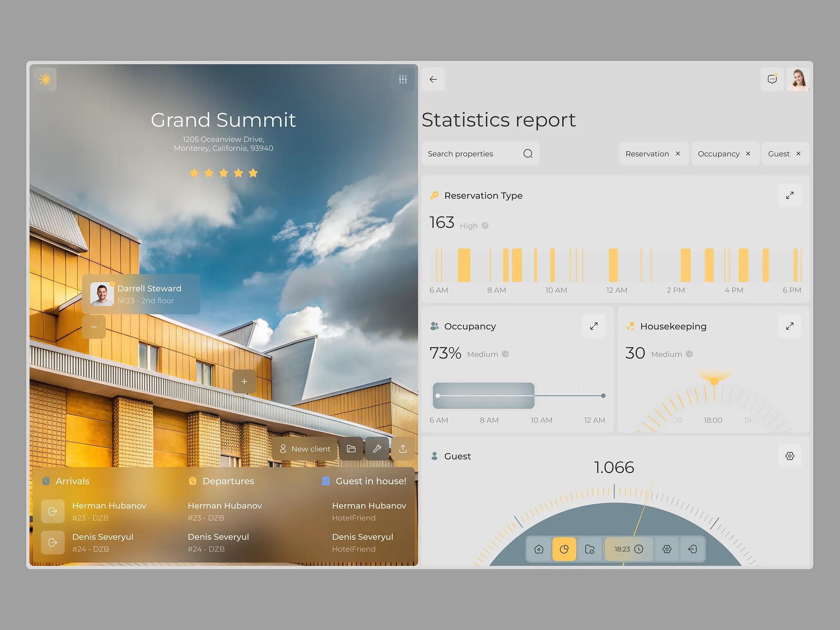Image resolution: width=840 pixels, height=630 pixels.
Task: Click the New client button
Action: click(x=305, y=449)
